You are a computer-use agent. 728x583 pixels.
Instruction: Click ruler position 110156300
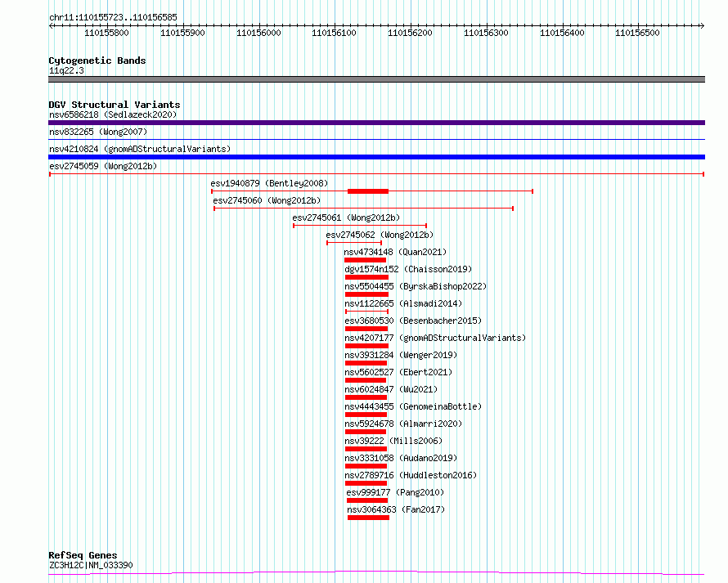coord(486,33)
